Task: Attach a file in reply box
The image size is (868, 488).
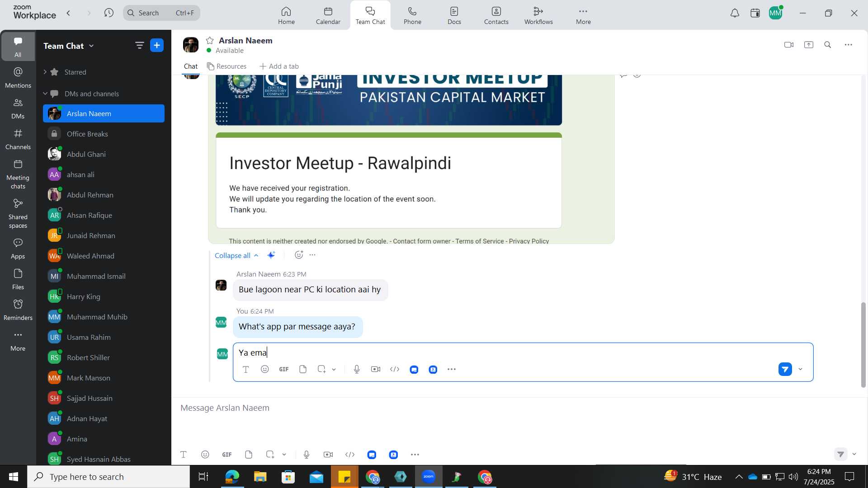Action: [x=303, y=369]
